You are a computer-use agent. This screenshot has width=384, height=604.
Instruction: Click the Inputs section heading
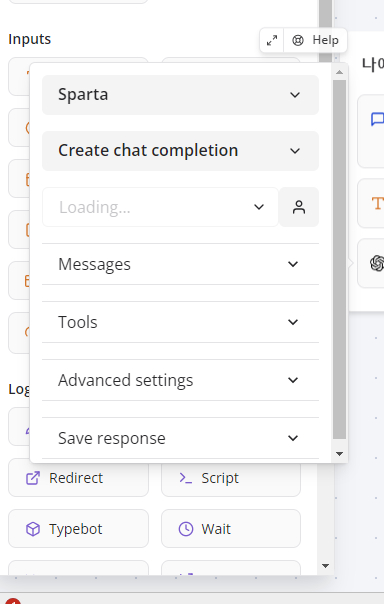pyautogui.click(x=30, y=39)
